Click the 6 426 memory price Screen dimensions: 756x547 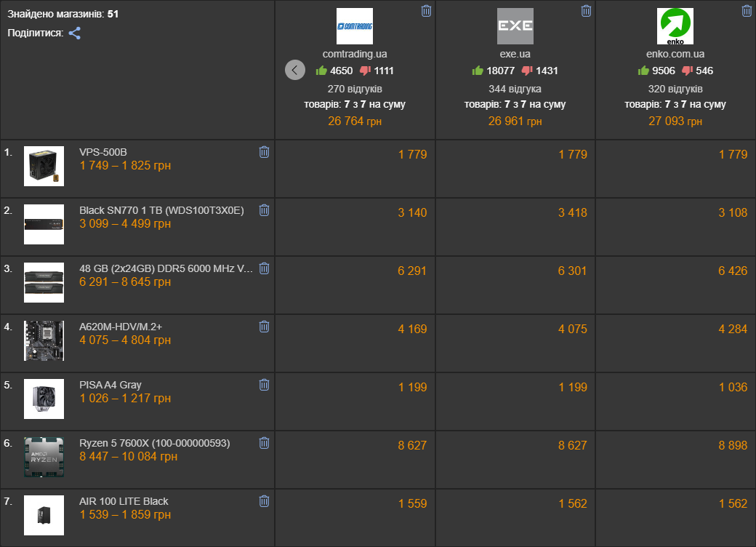point(733,271)
